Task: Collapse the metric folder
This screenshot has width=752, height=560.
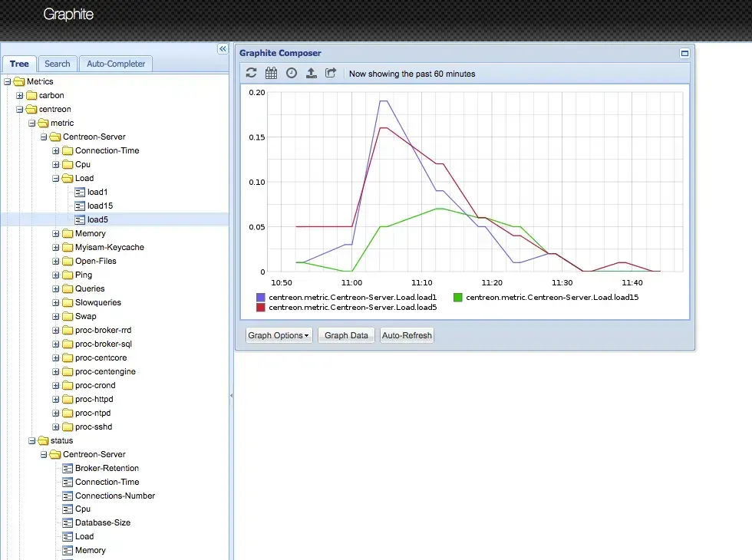Action: coord(31,124)
